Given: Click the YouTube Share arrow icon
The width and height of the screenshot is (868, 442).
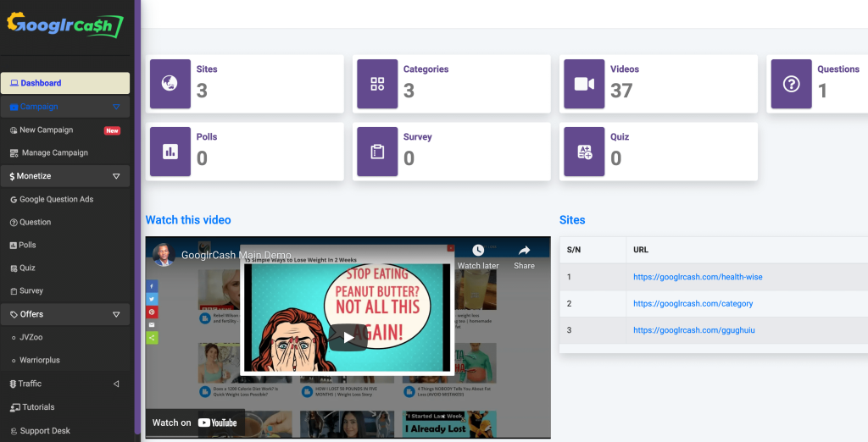Looking at the screenshot, I should (524, 251).
